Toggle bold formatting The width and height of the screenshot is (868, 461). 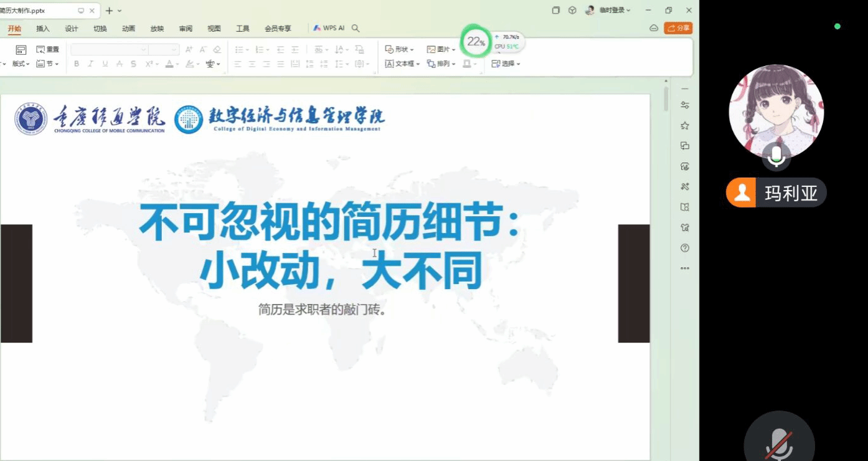[77, 64]
